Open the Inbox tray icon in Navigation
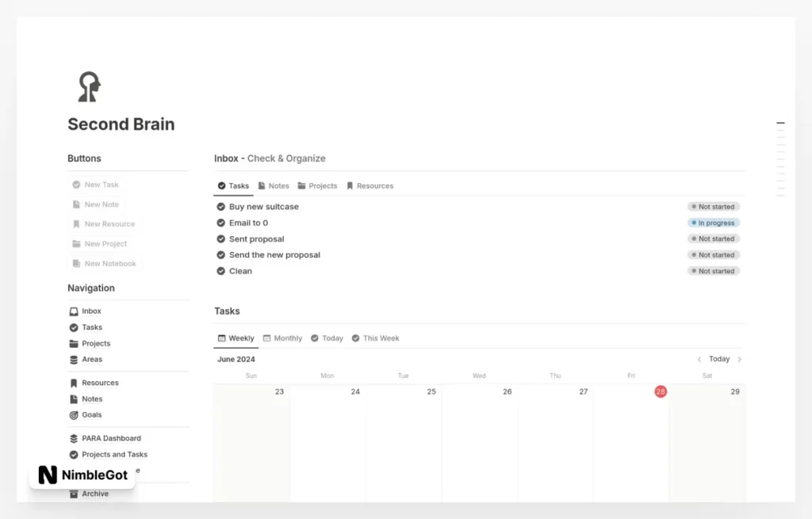812x519 pixels. point(74,311)
